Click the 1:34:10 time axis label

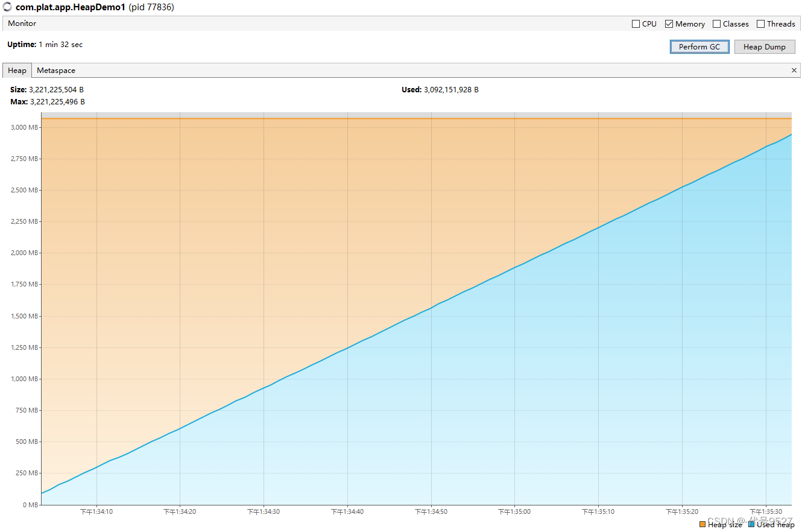point(96,511)
